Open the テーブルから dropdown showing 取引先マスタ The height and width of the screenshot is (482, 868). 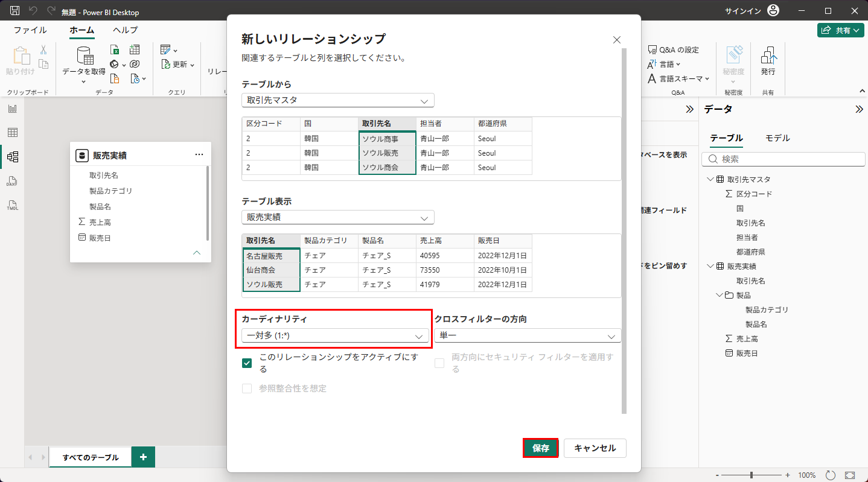pos(338,100)
